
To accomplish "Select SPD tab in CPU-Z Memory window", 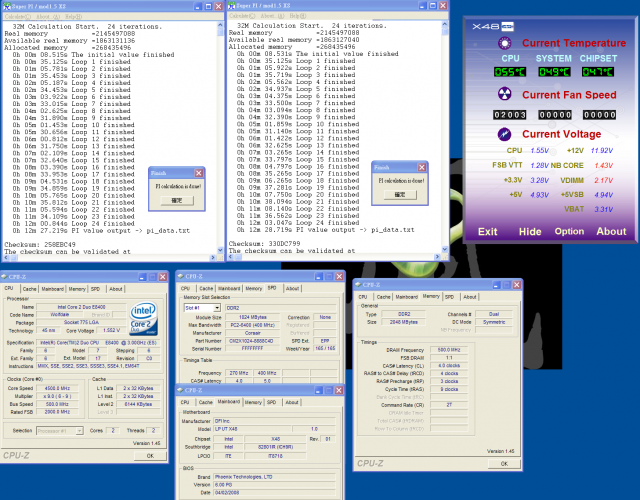I will coord(449,297).
